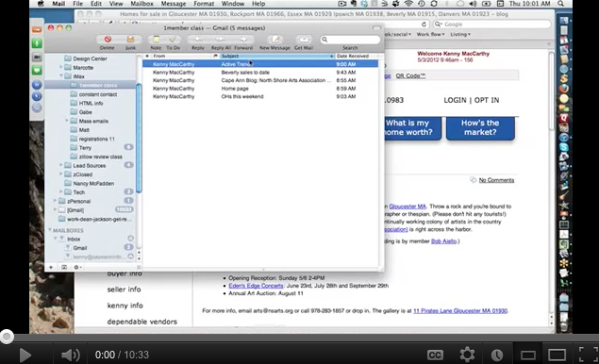599x364 pixels.
Task: Mute the video volume speaker
Action: point(71,356)
